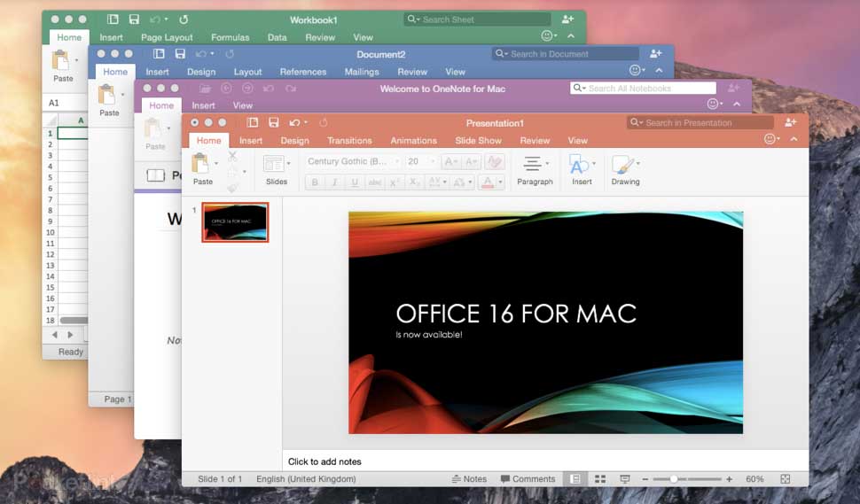Start slide show from the status bar icon
Viewport: 860px width, 504px height.
point(625,479)
